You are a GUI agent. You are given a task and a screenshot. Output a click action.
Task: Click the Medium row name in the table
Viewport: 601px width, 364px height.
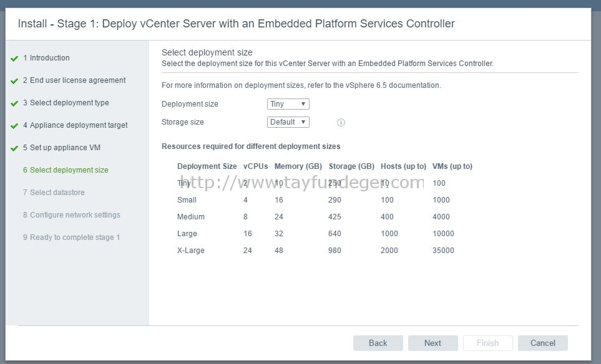191,217
